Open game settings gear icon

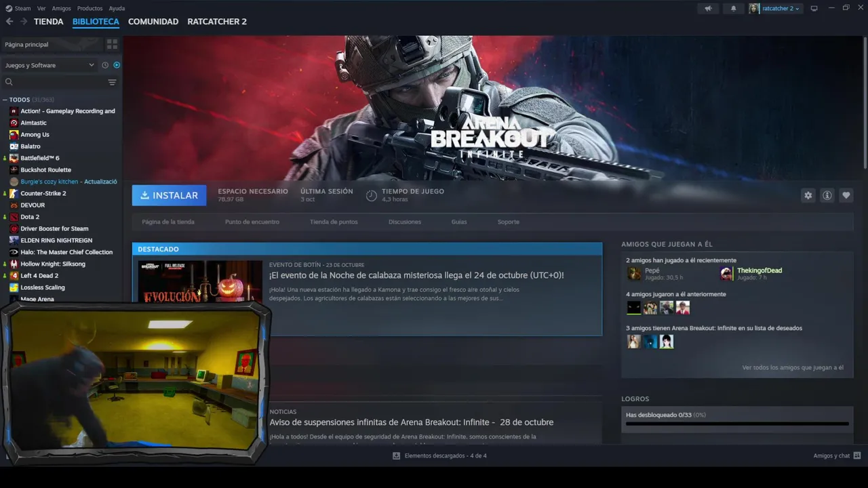[808, 195]
